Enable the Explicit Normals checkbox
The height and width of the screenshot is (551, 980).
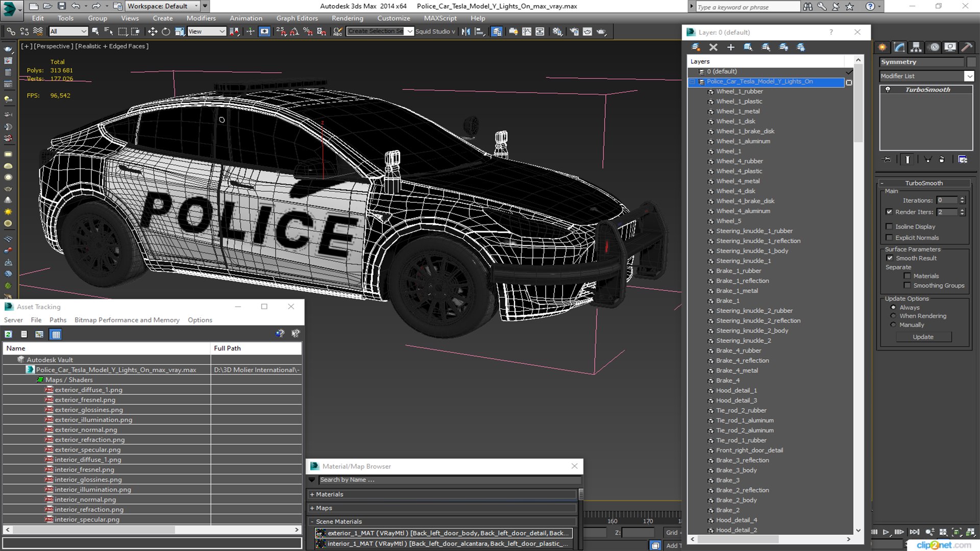889,238
